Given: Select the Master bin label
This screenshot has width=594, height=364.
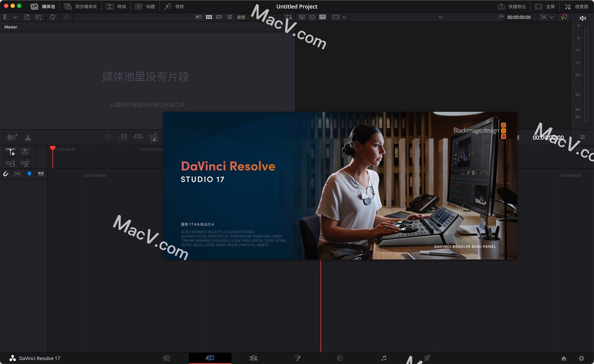Looking at the screenshot, I should [11, 27].
